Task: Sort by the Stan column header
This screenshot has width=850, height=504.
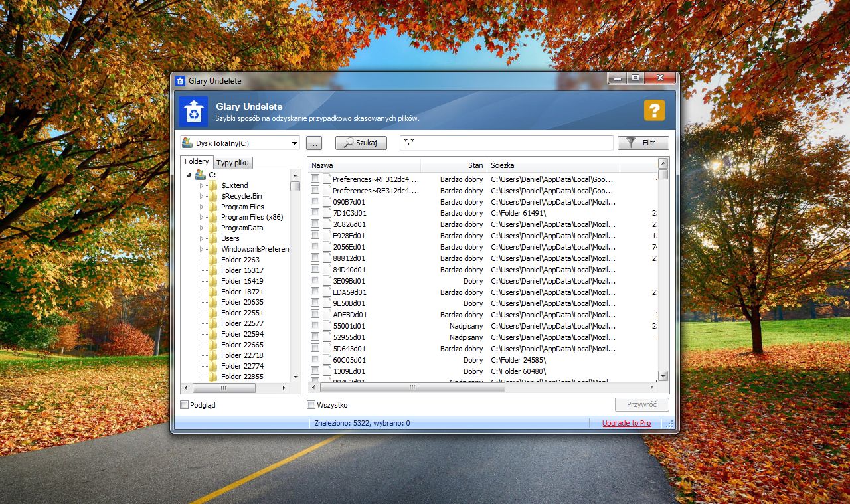Action: click(454, 165)
